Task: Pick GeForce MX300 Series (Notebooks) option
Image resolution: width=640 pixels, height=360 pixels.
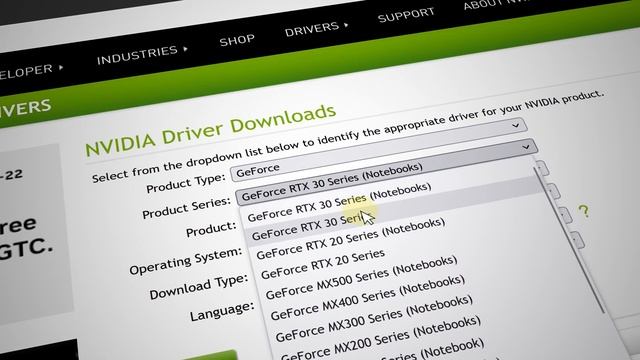Action: pyautogui.click(x=373, y=319)
